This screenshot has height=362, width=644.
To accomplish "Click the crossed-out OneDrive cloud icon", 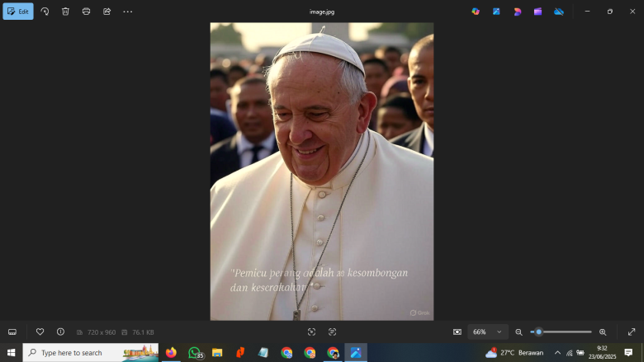I will coord(559,12).
